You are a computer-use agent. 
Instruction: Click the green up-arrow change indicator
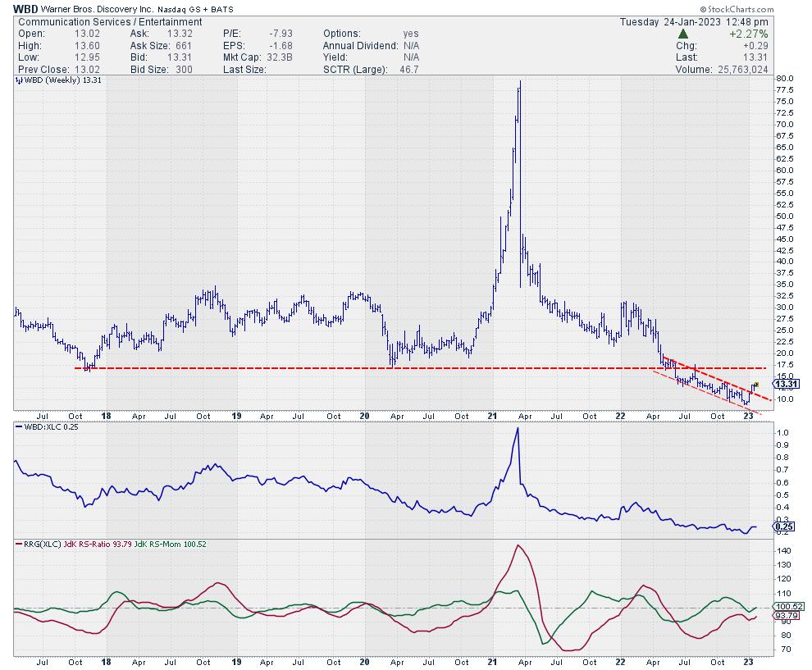[683, 34]
